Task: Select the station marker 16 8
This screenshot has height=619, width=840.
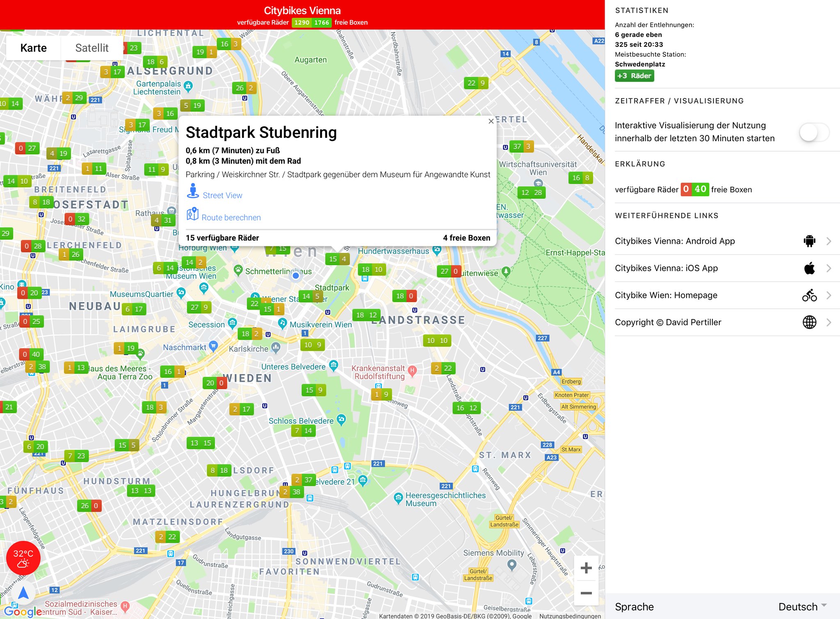Action: [x=581, y=178]
